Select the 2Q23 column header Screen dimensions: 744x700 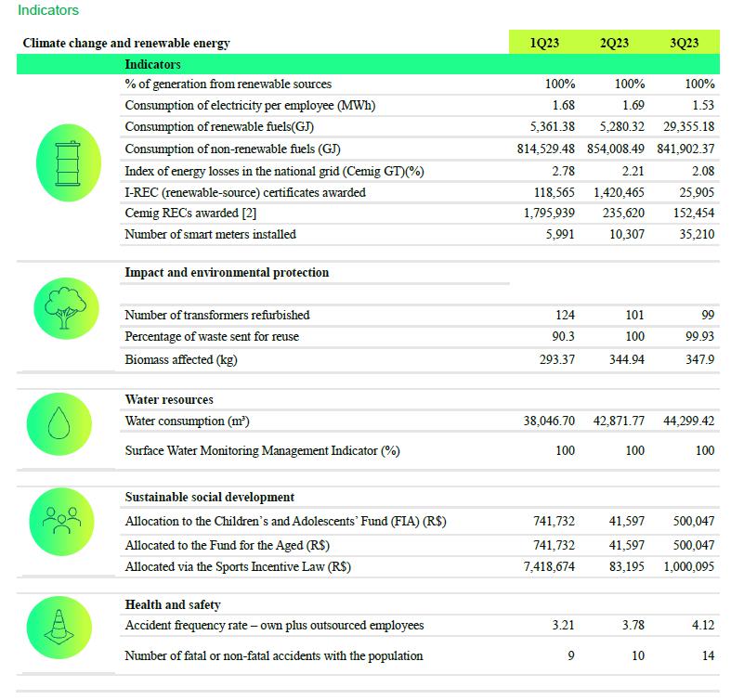pyautogui.click(x=614, y=43)
